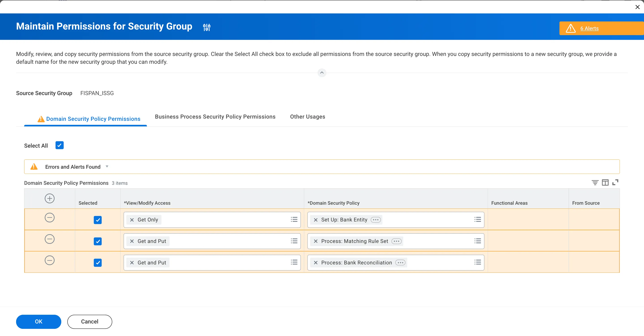Expand the table to fullscreen view

coord(615,182)
